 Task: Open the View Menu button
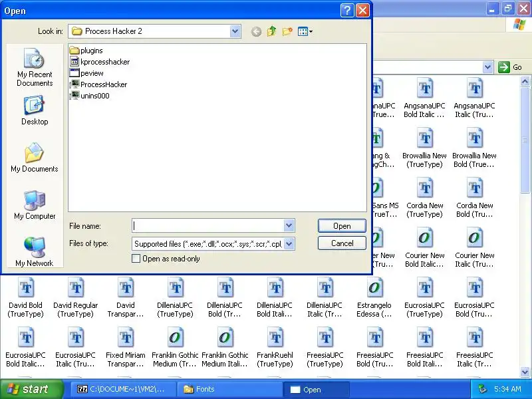(305, 31)
